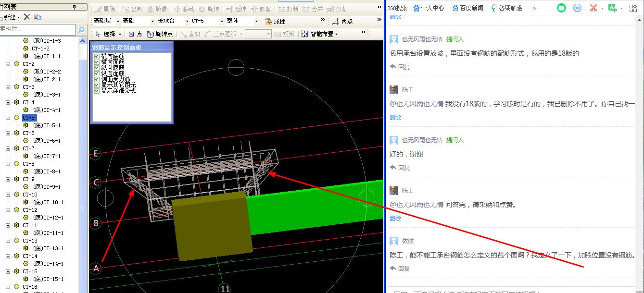The image size is (644, 293).
Task: Uncheck 侧面受力筋 in rebar display panel
Action: point(97,79)
